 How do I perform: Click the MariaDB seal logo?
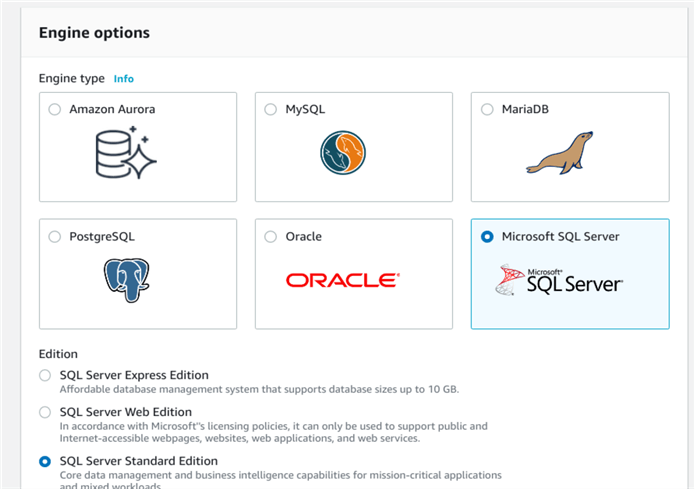tap(559, 153)
